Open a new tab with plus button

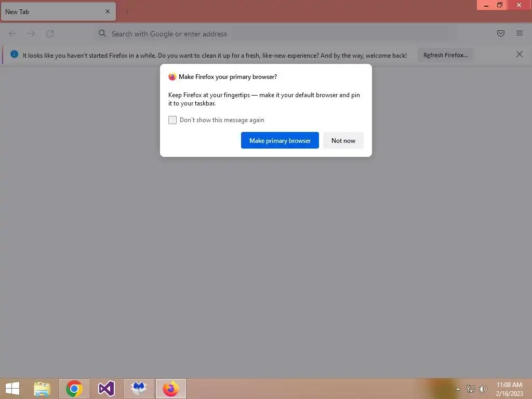[x=127, y=12]
